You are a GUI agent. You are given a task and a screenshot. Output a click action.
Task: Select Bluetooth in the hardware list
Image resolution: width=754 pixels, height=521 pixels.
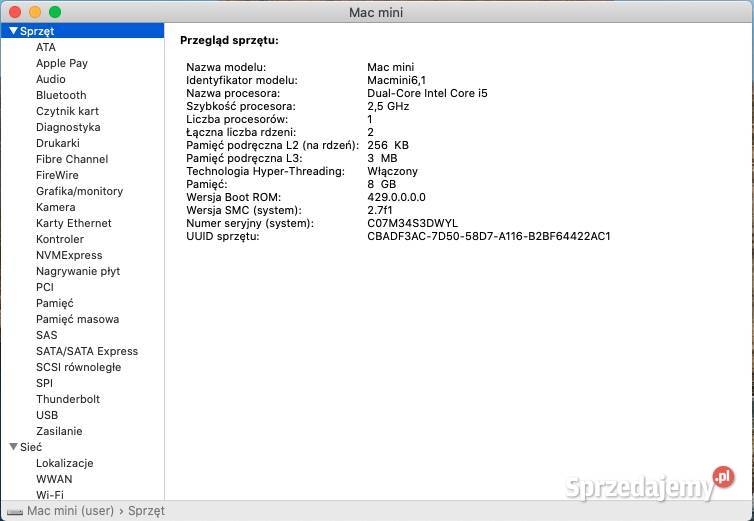(x=61, y=95)
